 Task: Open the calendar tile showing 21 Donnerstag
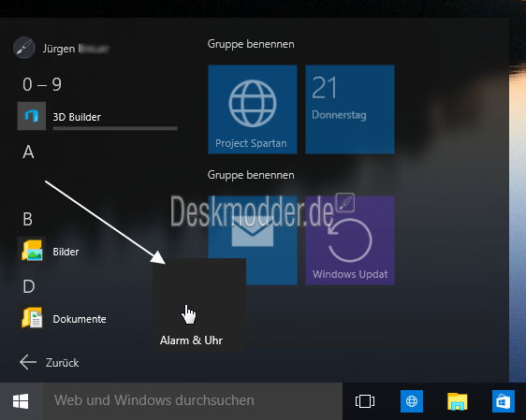pos(350,109)
